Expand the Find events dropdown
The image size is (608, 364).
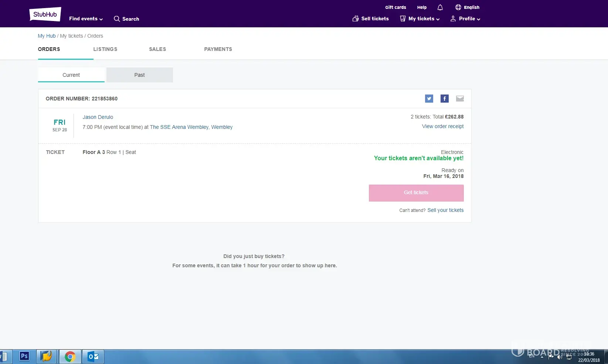tap(86, 19)
